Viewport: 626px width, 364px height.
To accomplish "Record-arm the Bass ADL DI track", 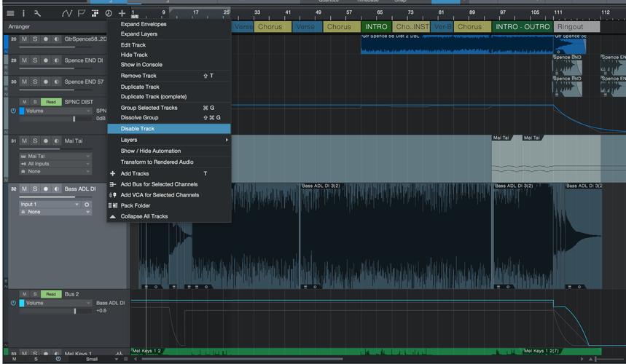I will pos(45,189).
